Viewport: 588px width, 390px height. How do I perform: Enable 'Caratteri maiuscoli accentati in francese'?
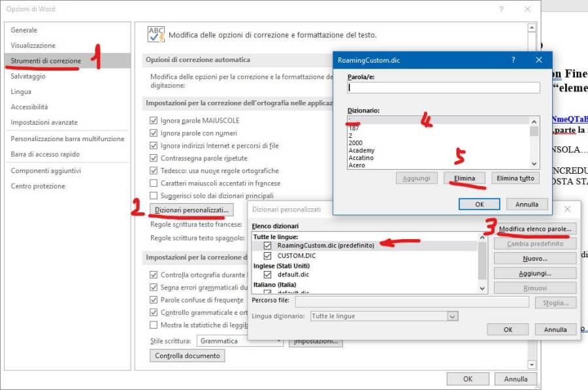pyautogui.click(x=154, y=184)
